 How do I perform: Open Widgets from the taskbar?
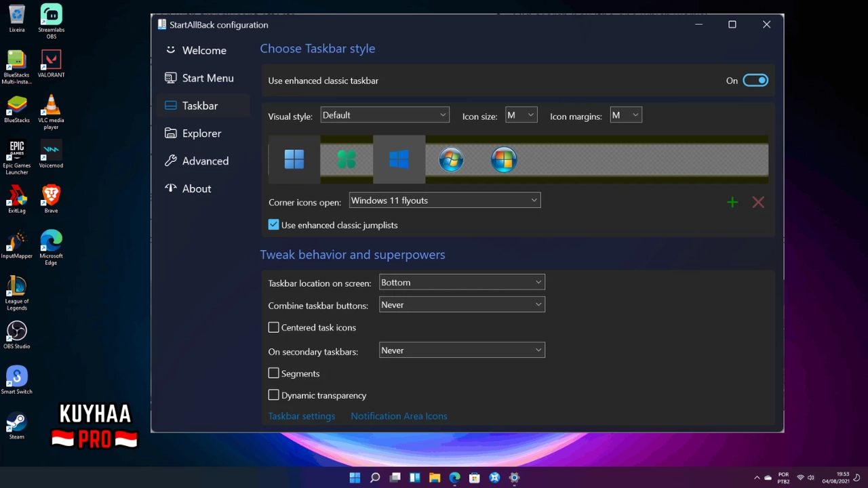click(x=415, y=478)
